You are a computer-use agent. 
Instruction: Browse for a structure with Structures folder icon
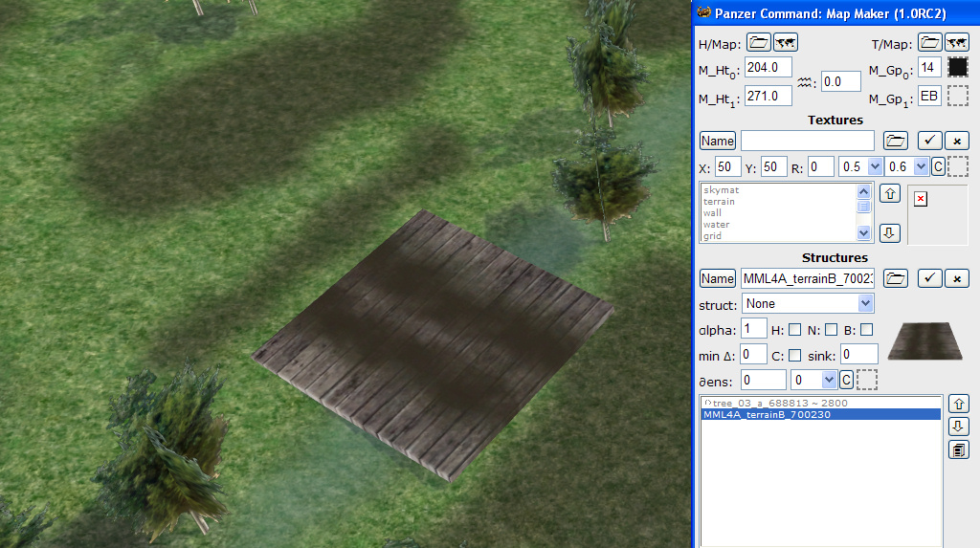pyautogui.click(x=896, y=278)
